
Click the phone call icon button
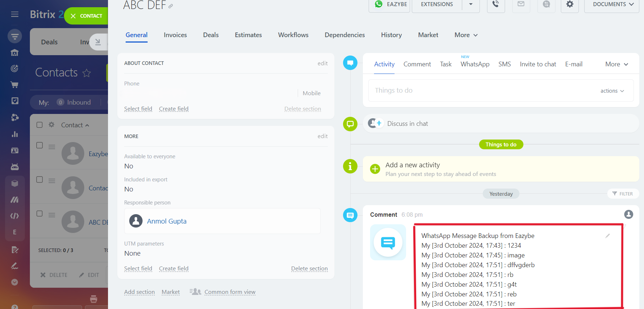click(x=496, y=4)
